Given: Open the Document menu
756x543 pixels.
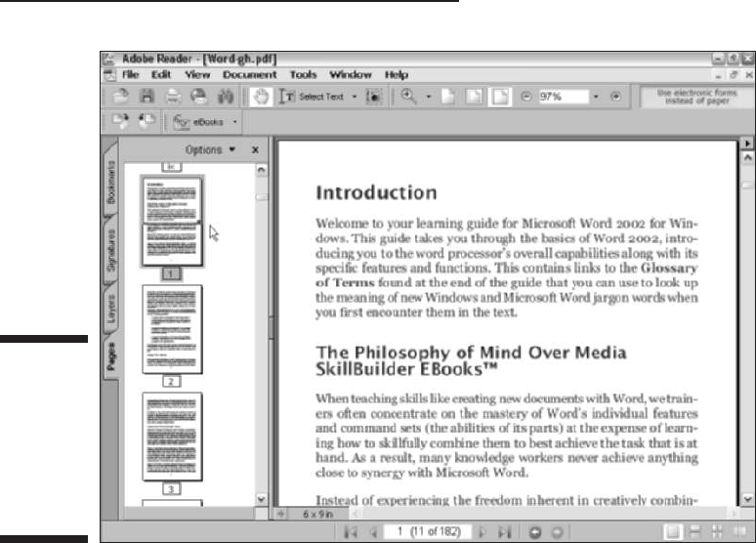Looking at the screenshot, I should click(x=249, y=75).
